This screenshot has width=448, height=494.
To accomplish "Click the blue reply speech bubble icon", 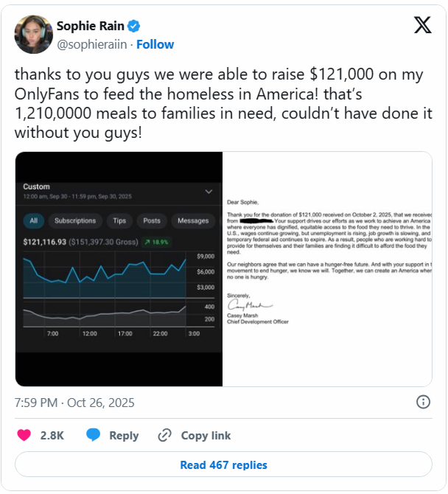I will click(93, 435).
